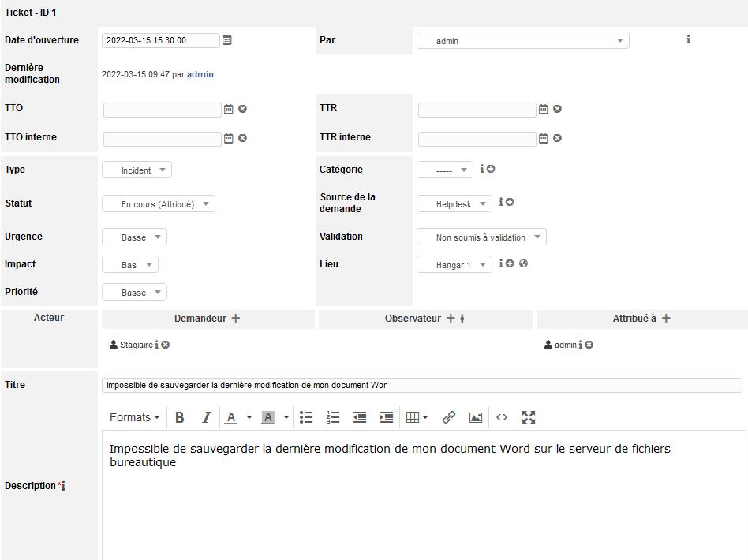Add an Attribué à actor

pyautogui.click(x=666, y=319)
